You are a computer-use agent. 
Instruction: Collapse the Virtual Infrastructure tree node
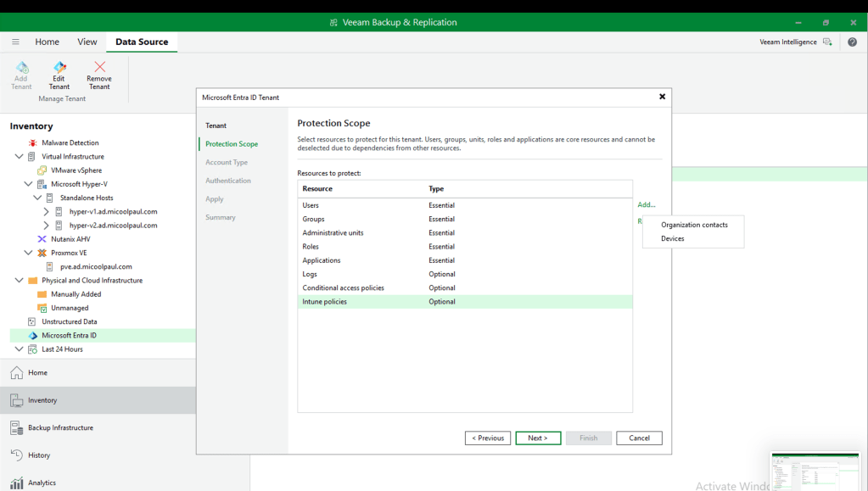19,157
